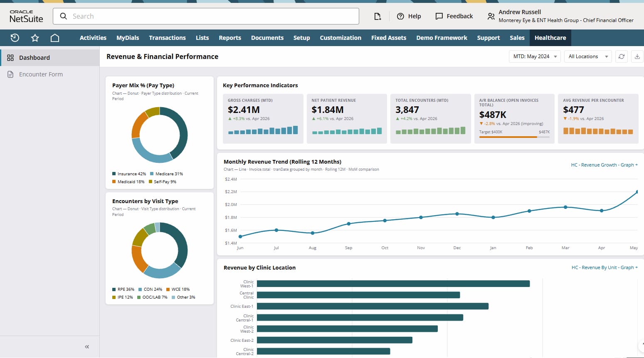Open the Shortcuts star icon
The height and width of the screenshot is (358, 644).
35,38
